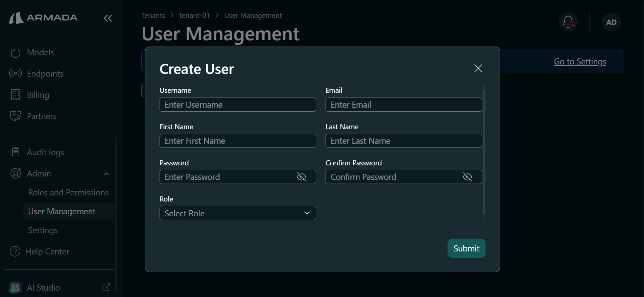The height and width of the screenshot is (297, 644).
Task: Open Help Center
Action: point(47,251)
